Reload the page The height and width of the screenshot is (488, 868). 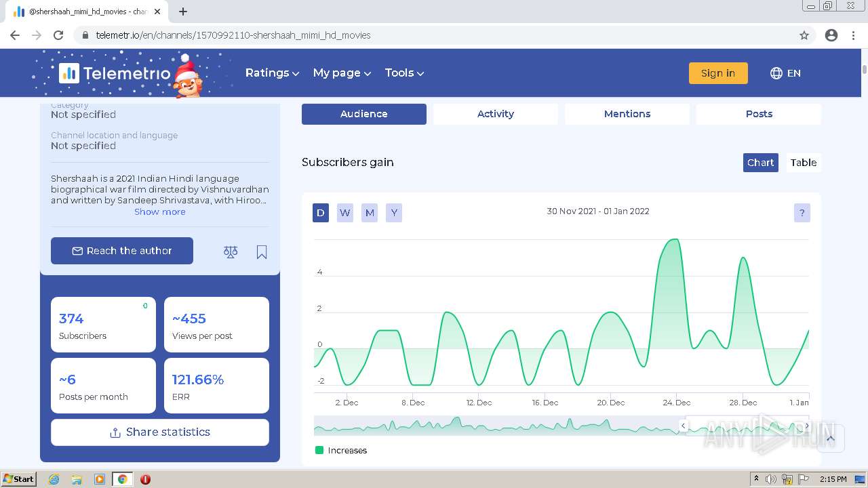coord(58,35)
